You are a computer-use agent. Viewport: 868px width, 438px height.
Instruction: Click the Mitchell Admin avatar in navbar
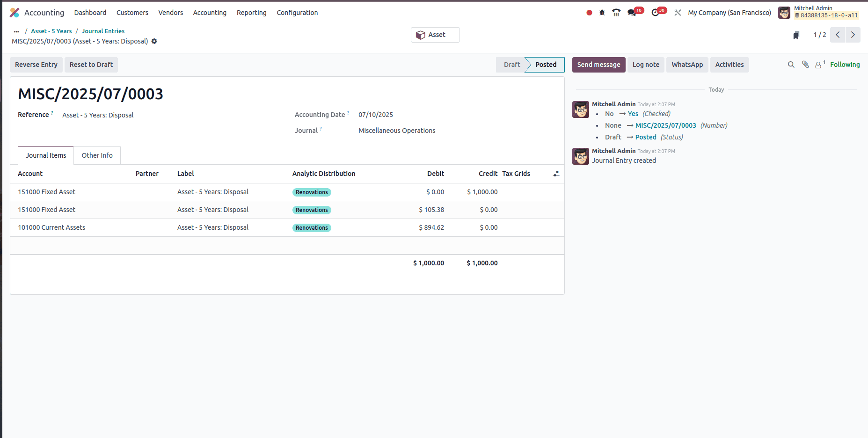784,13
